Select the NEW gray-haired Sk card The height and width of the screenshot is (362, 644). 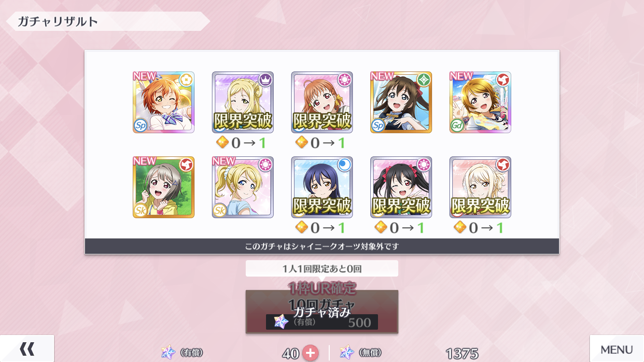click(164, 187)
